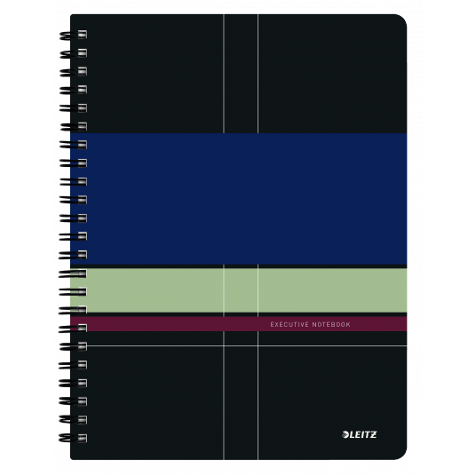Click the black cover area beside the Leitz logo

(332, 403)
